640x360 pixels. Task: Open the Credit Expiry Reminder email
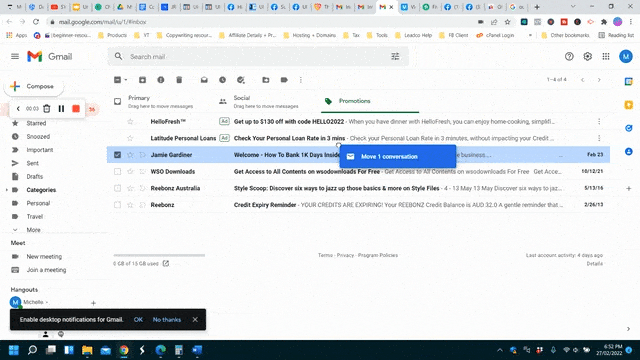coord(358,205)
